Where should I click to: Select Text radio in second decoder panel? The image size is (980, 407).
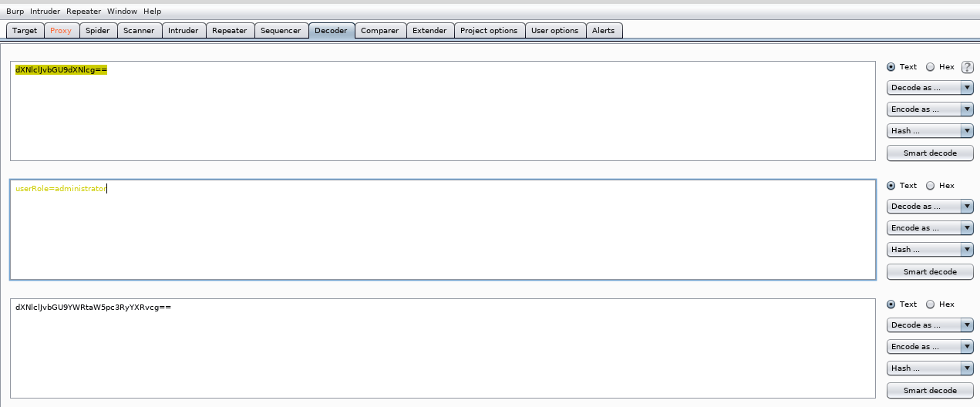click(x=891, y=186)
